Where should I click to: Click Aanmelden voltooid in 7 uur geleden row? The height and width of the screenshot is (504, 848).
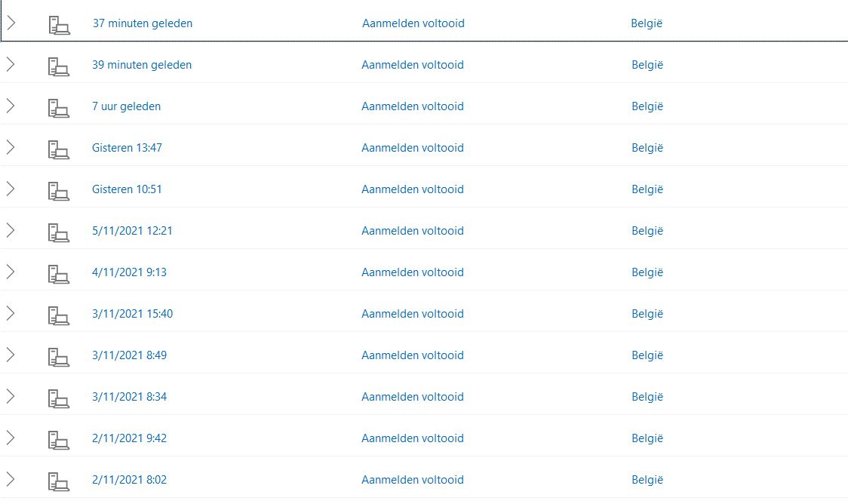pos(413,106)
